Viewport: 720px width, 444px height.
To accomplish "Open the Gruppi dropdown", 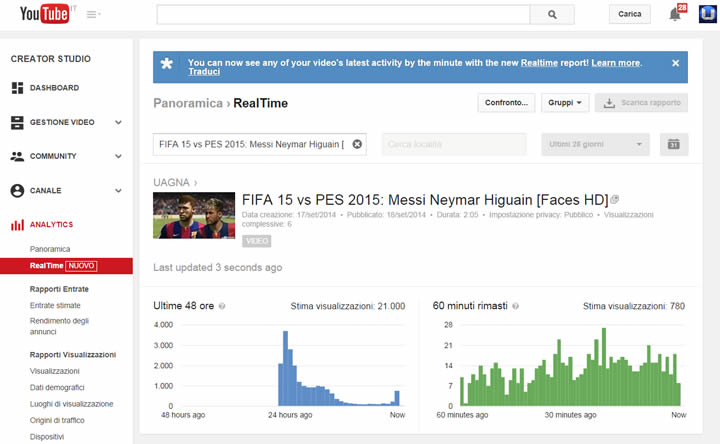I will (565, 102).
